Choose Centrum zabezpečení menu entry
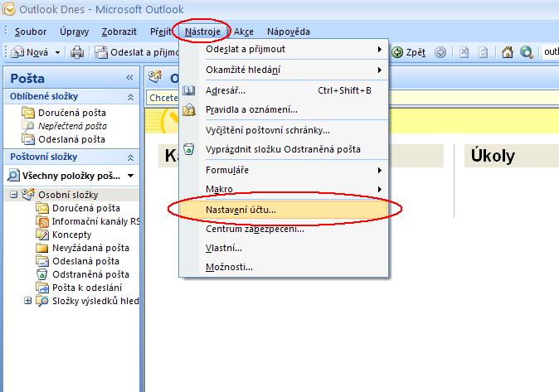Viewport: 559px width, 392px height. 284,229
